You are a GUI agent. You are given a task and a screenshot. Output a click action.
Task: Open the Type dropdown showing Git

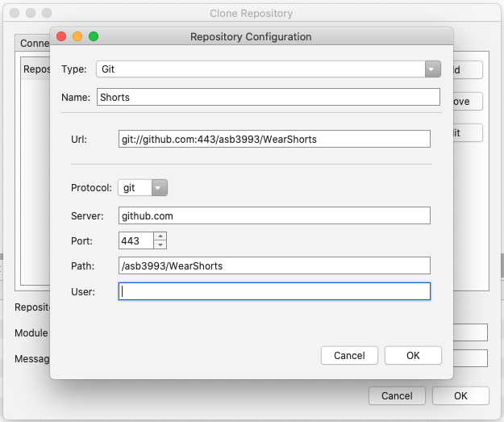pos(269,69)
